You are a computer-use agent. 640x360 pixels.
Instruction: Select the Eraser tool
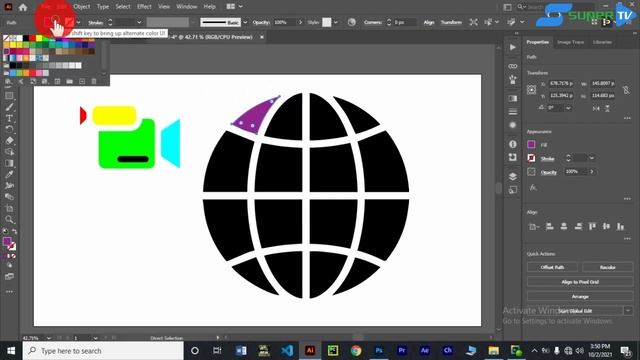(9, 140)
